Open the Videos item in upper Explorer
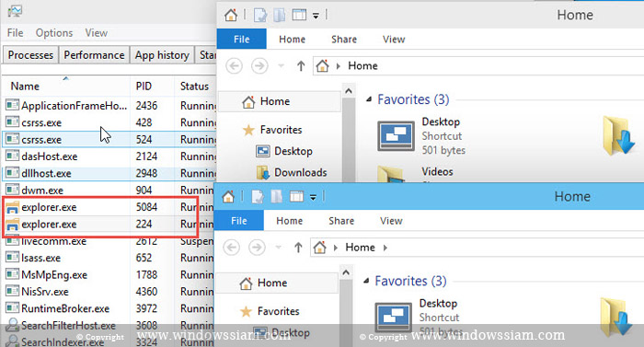This screenshot has width=644, height=347. coord(437,172)
